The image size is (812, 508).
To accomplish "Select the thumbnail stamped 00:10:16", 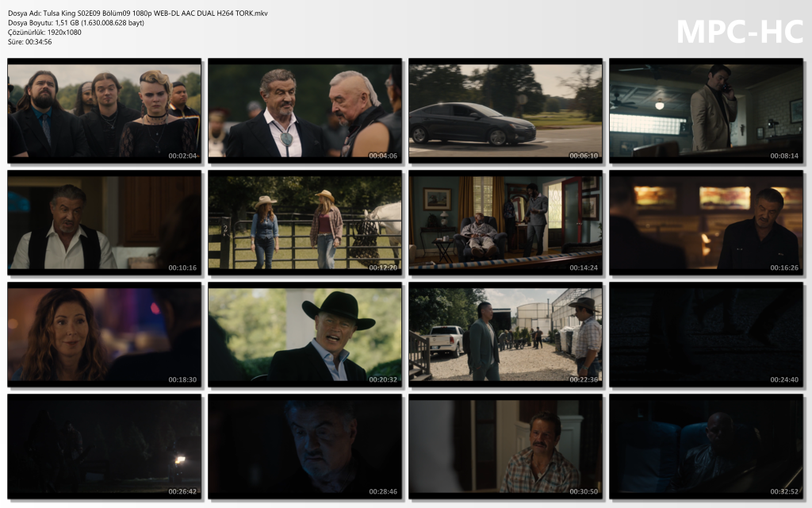I will (x=104, y=222).
